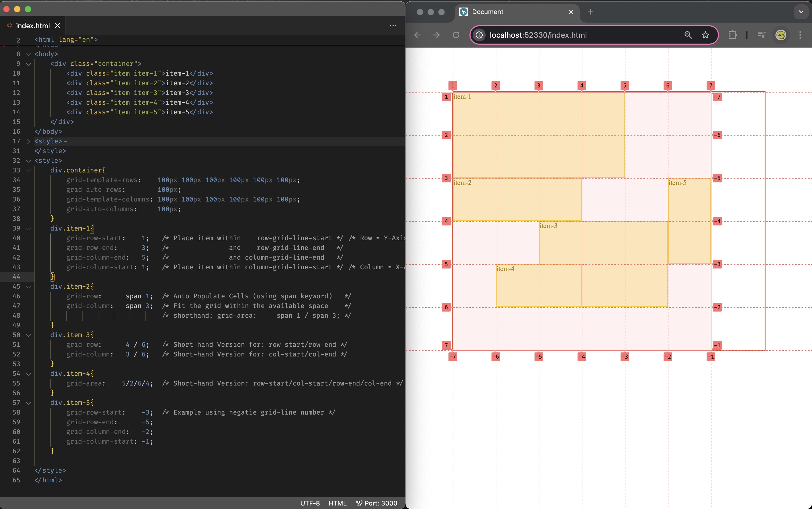Click the item-5 grid cell in browser
Viewport: 812px width, 509px height.
click(689, 221)
